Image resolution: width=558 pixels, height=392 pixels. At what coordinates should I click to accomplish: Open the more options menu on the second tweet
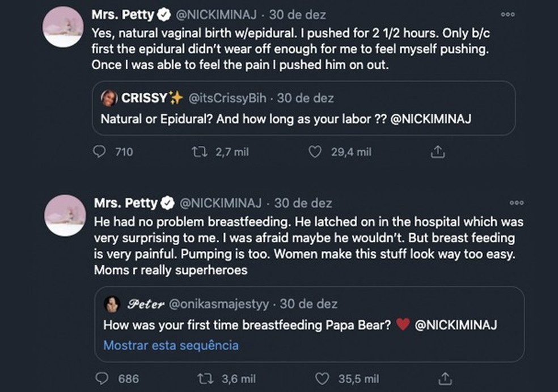pyautogui.click(x=516, y=202)
